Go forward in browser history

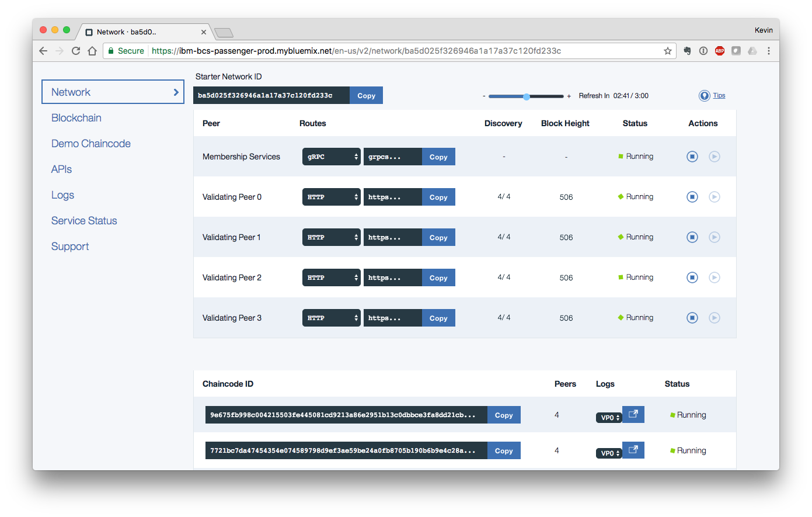[60, 51]
